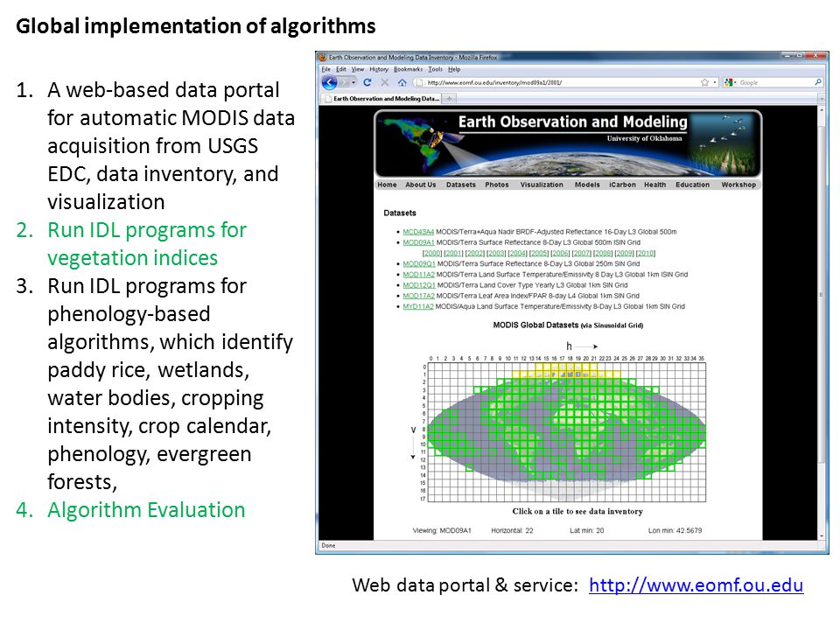The height and width of the screenshot is (630, 840).
Task: Open the MCD43A4 dataset link
Action: pos(418,232)
